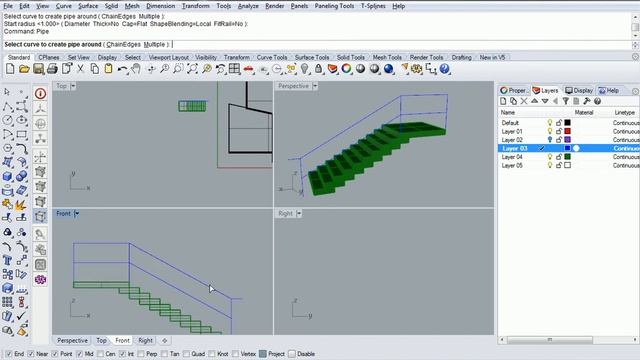Open the Front viewport dropdown arrow
Viewport: 640px width, 360px height.
click(77, 214)
